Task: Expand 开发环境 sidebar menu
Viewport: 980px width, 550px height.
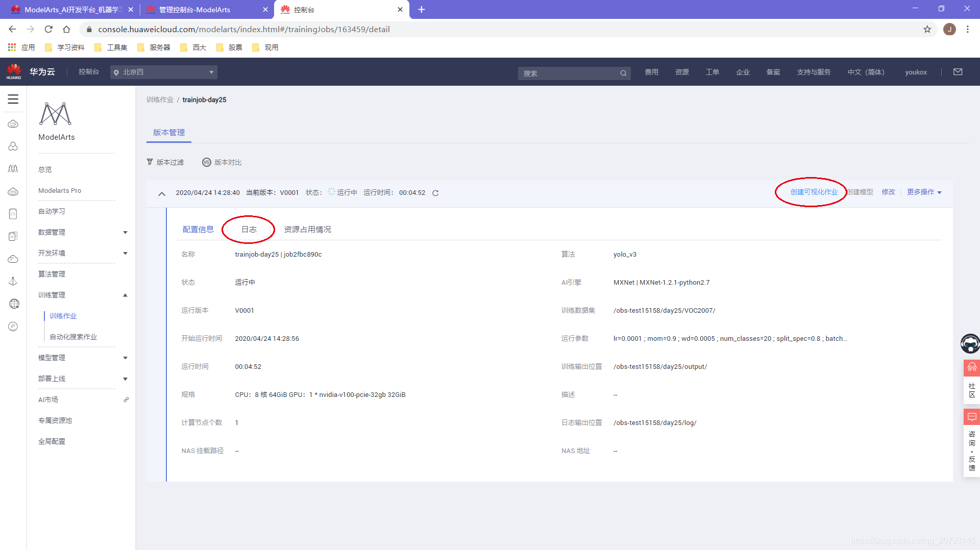Action: click(125, 253)
